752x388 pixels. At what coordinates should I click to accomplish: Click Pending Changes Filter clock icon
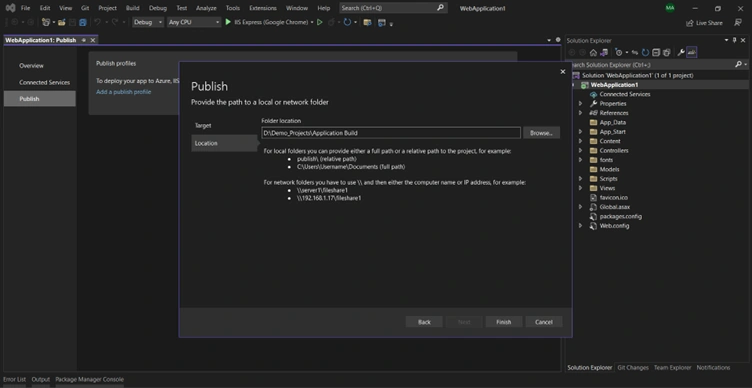click(x=619, y=53)
